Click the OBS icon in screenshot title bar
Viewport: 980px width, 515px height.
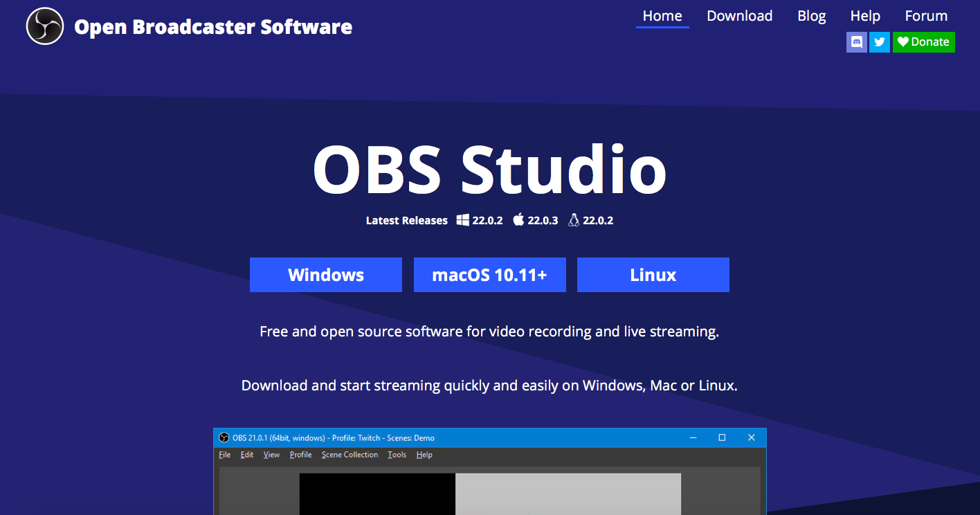point(224,437)
